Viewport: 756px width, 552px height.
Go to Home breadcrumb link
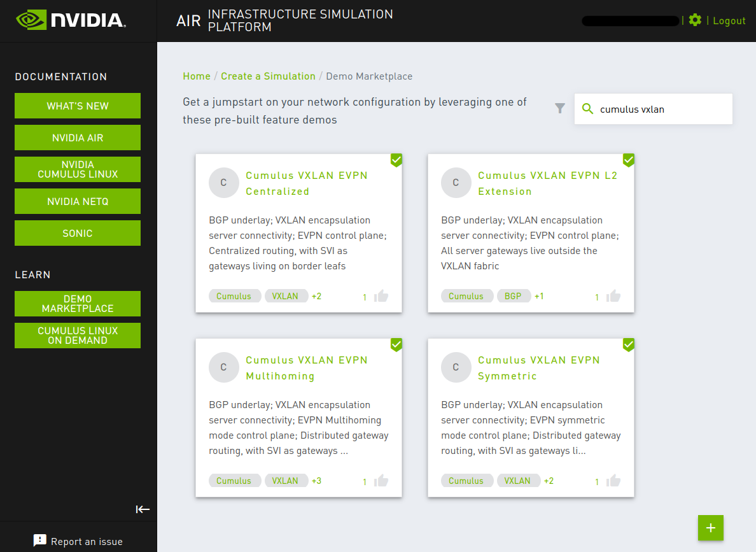(x=197, y=76)
